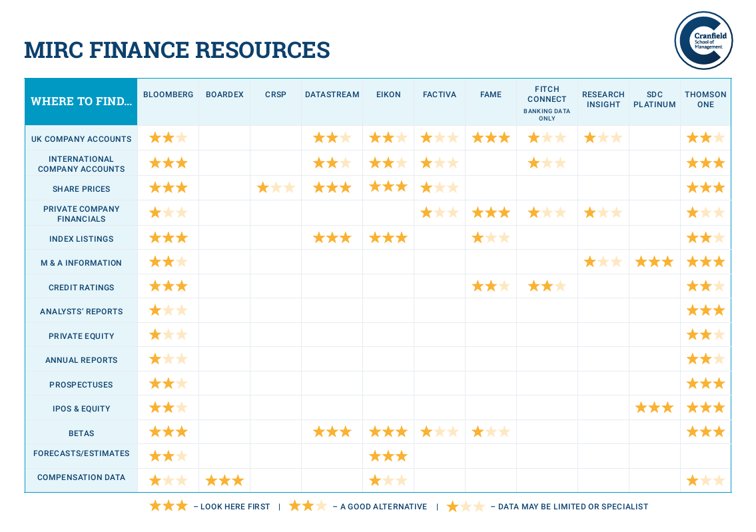Select the Thomson One column header
Screen dimensions: 756x532
[705, 99]
